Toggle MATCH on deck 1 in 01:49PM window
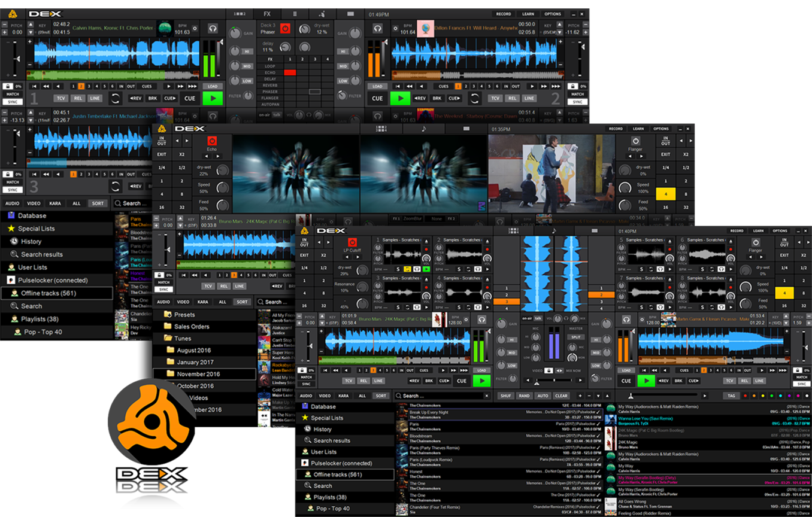The image size is (812, 517). click(x=13, y=94)
